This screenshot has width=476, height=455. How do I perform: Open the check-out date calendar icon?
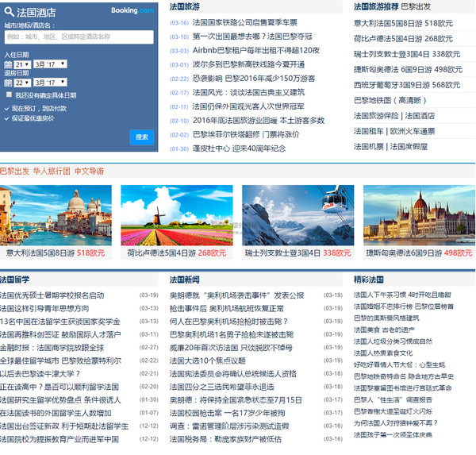click(x=8, y=83)
